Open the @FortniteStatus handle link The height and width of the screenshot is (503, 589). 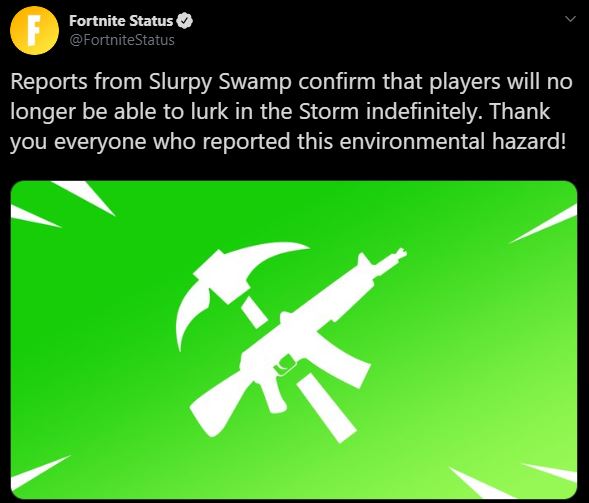122,40
